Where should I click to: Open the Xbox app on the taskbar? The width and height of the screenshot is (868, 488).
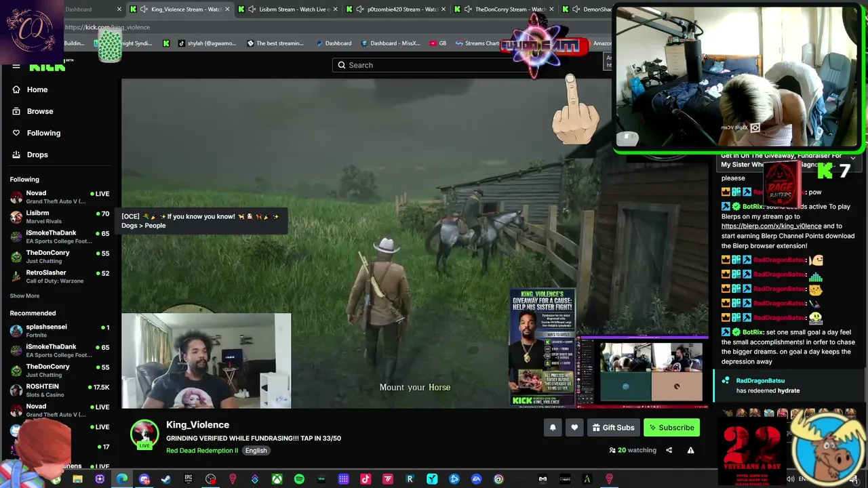coord(277,479)
